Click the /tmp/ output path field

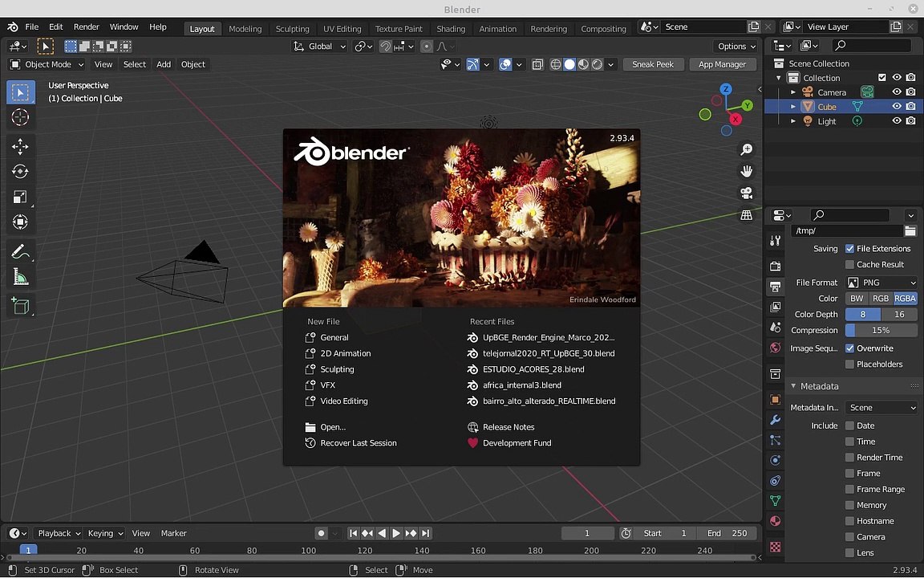tap(847, 231)
